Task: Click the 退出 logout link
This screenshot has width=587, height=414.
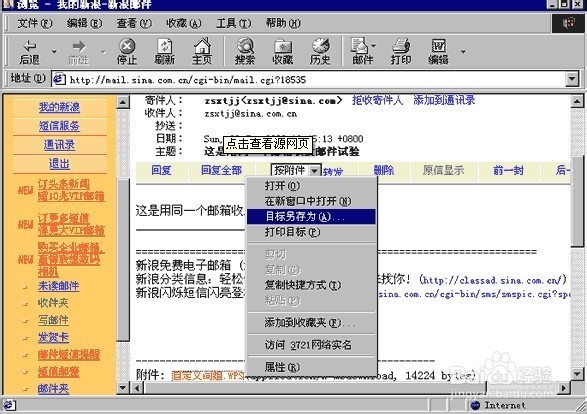Action: (x=59, y=163)
